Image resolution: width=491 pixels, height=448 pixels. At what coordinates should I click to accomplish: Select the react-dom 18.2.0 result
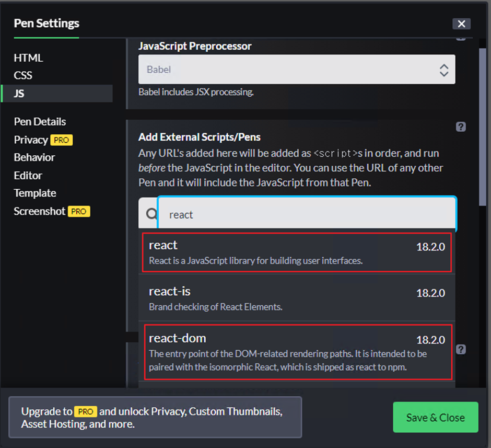[298, 352]
